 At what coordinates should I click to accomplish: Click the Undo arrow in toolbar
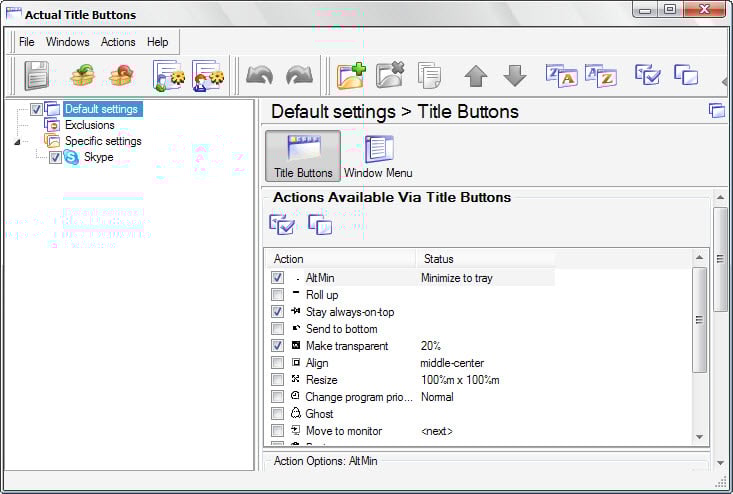pos(260,75)
